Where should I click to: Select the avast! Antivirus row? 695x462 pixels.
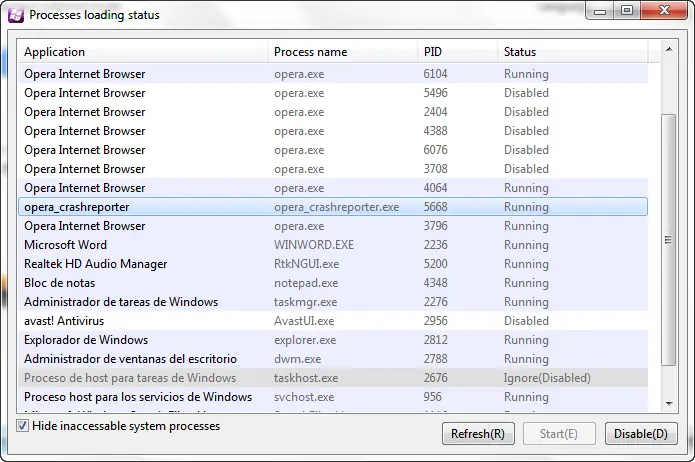click(333, 321)
